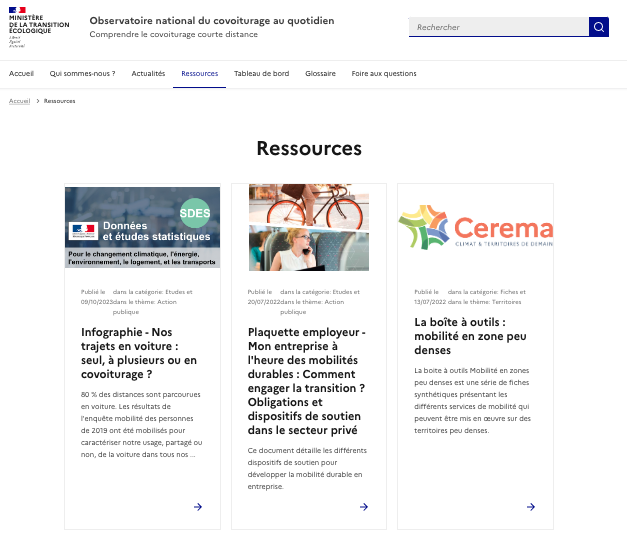
Task: Open the Tableau de bord page
Action: [x=261, y=73]
